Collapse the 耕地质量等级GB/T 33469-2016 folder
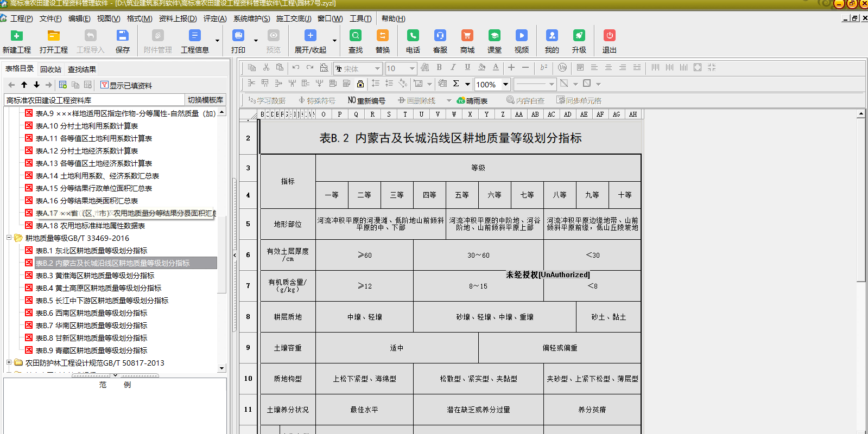Image resolution: width=868 pixels, height=434 pixels. tap(9, 238)
